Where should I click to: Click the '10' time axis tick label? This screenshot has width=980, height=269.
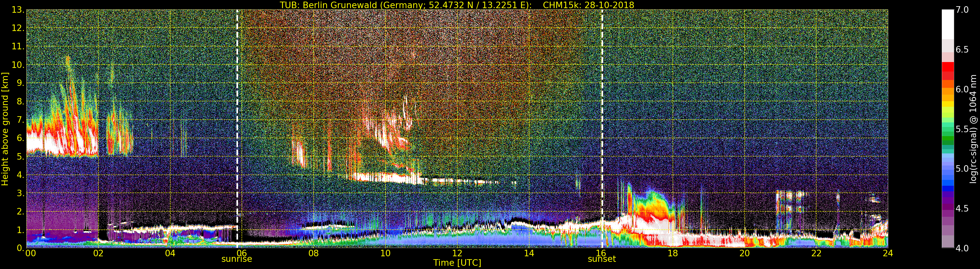point(385,253)
